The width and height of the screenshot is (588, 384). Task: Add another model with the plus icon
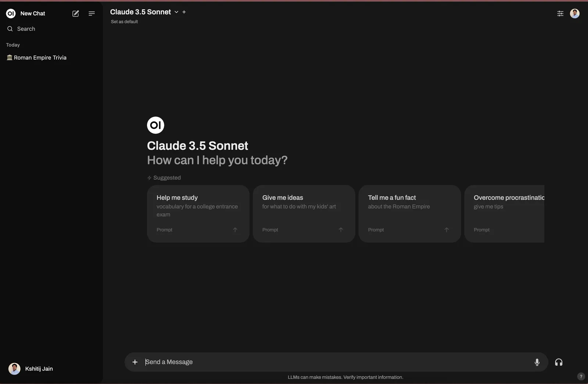(184, 12)
